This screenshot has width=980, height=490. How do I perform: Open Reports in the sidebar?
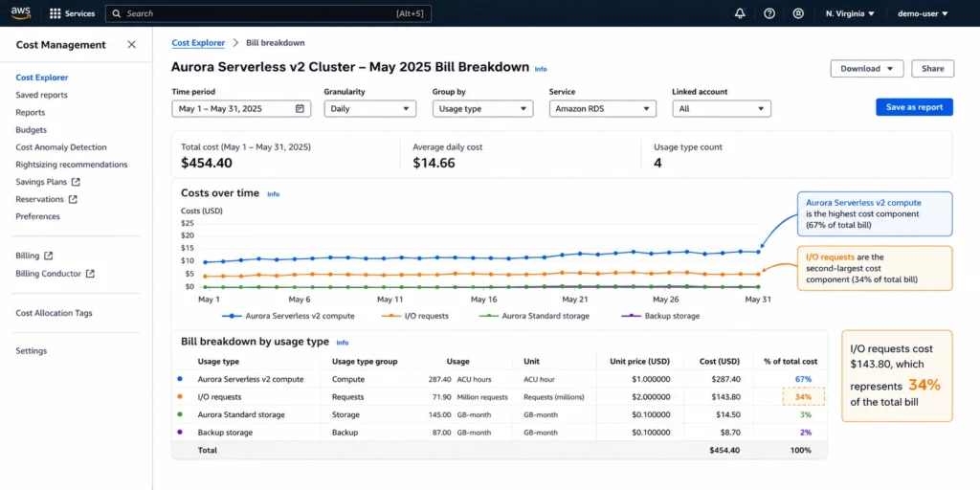click(30, 113)
